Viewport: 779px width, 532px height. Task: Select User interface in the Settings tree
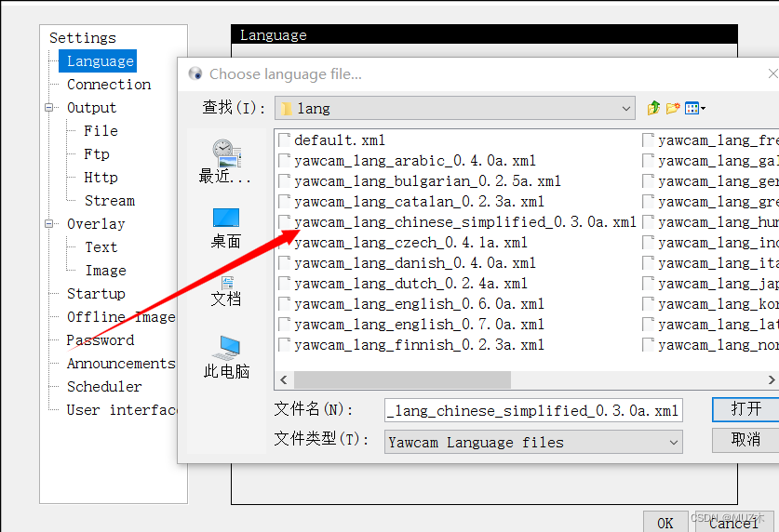coord(122,410)
